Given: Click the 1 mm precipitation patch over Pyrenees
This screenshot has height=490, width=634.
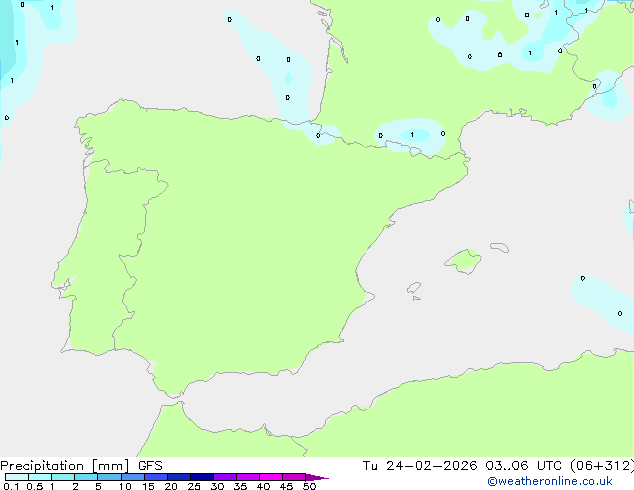Looking at the screenshot, I should 415,135.
